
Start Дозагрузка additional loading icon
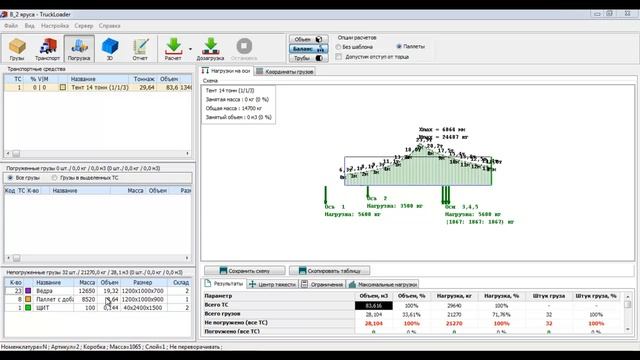211,49
